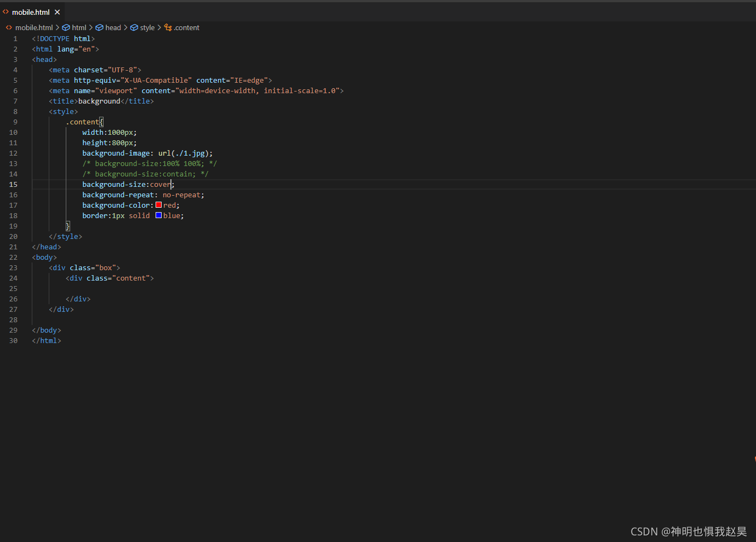Screen dimensions: 756x542
Task: Click the style symbol icon in breadcrumb
Action: coord(134,27)
